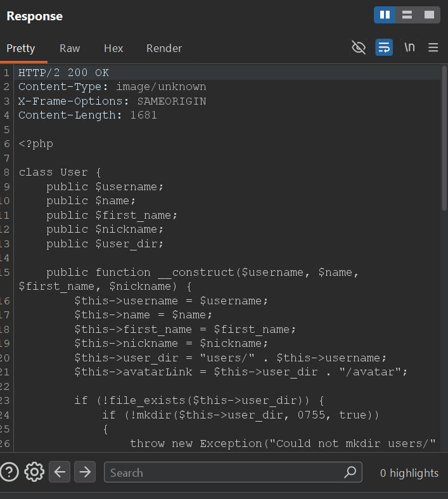Viewport: 448px width, 499px height.
Task: Switch to combined single-pane layout view
Action: tap(429, 15)
